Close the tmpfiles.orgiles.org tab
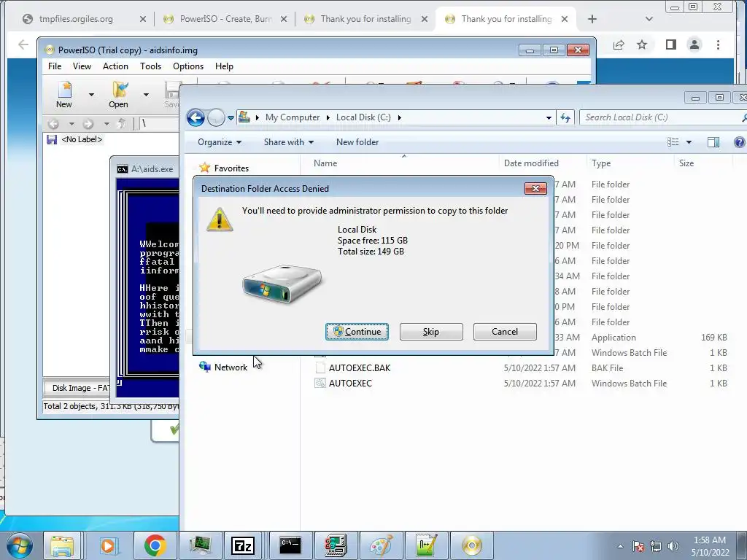747x560 pixels. click(x=143, y=19)
